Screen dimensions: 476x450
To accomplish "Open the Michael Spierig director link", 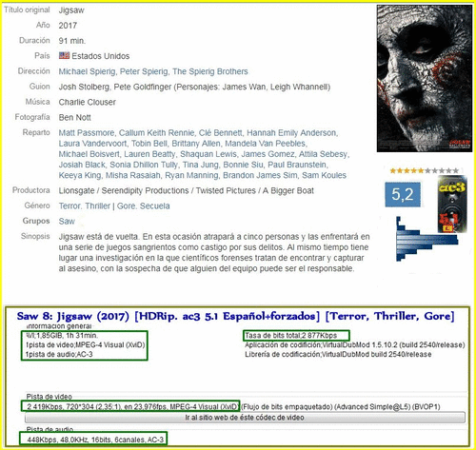I will click(x=87, y=71).
